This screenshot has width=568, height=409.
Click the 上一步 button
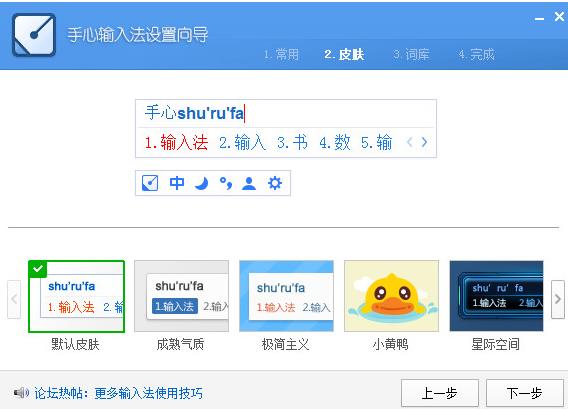(440, 393)
